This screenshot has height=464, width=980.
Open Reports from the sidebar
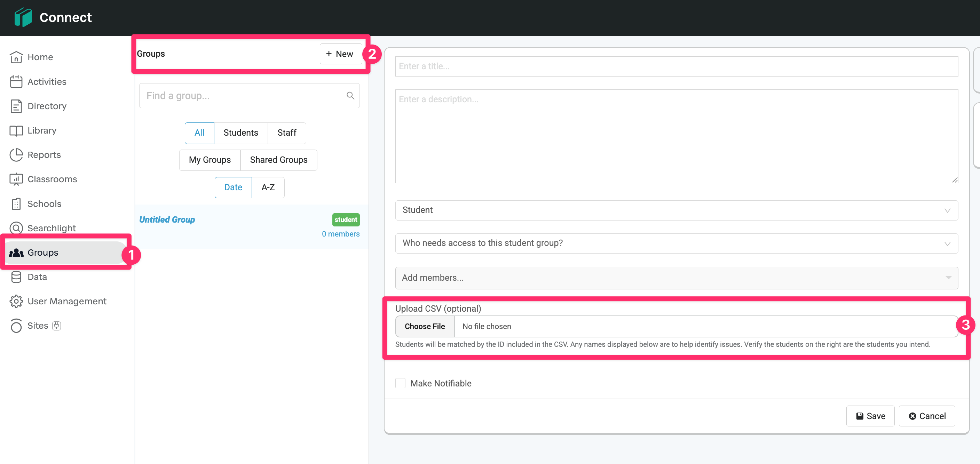coord(44,155)
